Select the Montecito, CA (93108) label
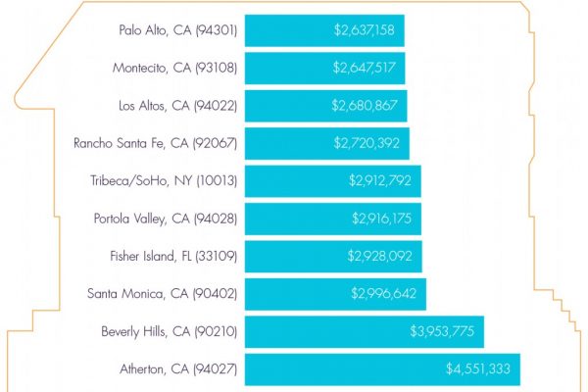588x392 pixels. click(x=174, y=68)
